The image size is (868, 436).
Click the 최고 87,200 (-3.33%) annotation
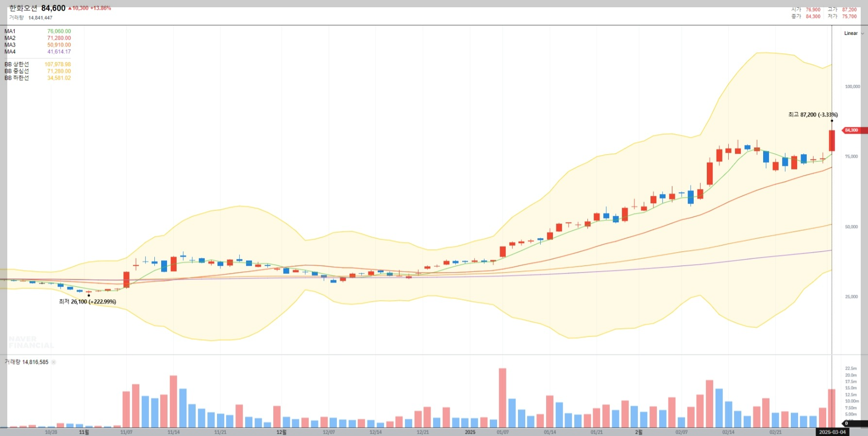[x=813, y=115]
